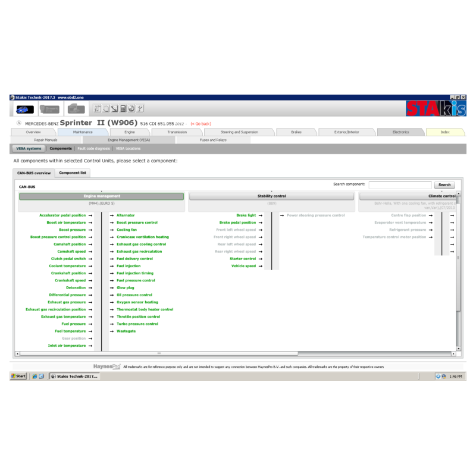This screenshot has height=476, width=476.
Task: Switch to the Component list tab
Action: point(72,172)
